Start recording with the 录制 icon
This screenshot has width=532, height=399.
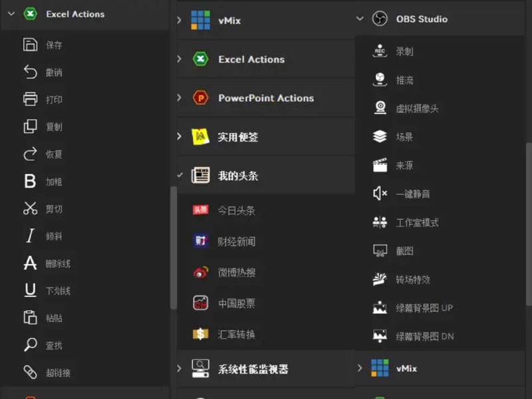tap(380, 50)
